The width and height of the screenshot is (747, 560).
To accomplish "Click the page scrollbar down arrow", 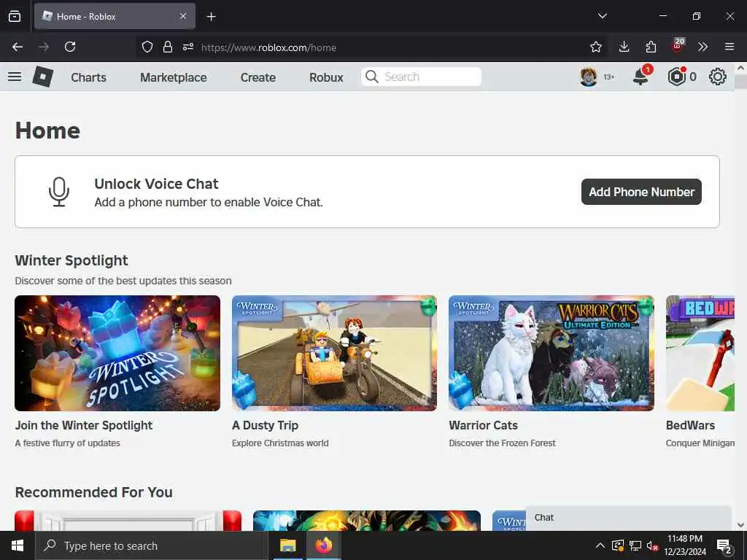I will coord(741,525).
